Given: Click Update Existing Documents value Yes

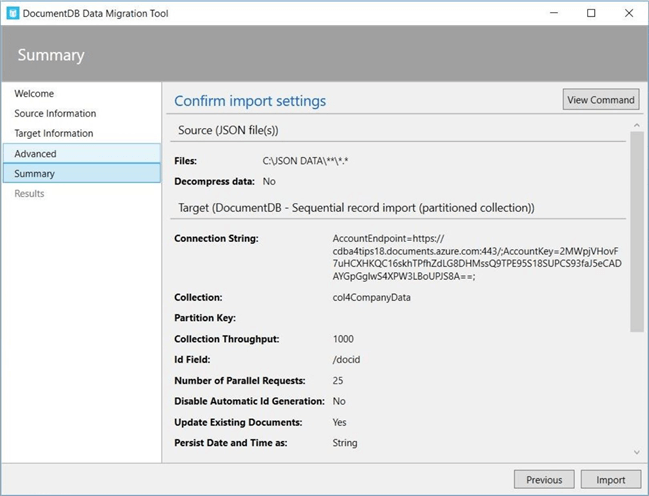Looking at the screenshot, I should tap(339, 422).
